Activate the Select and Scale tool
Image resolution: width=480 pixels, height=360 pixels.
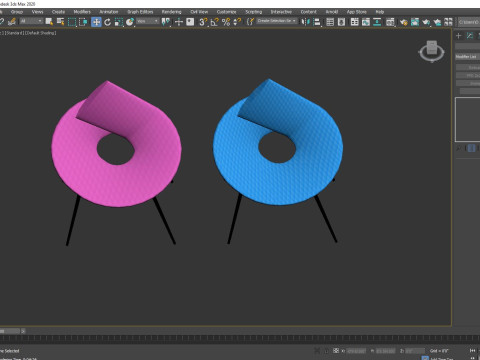coord(119,22)
